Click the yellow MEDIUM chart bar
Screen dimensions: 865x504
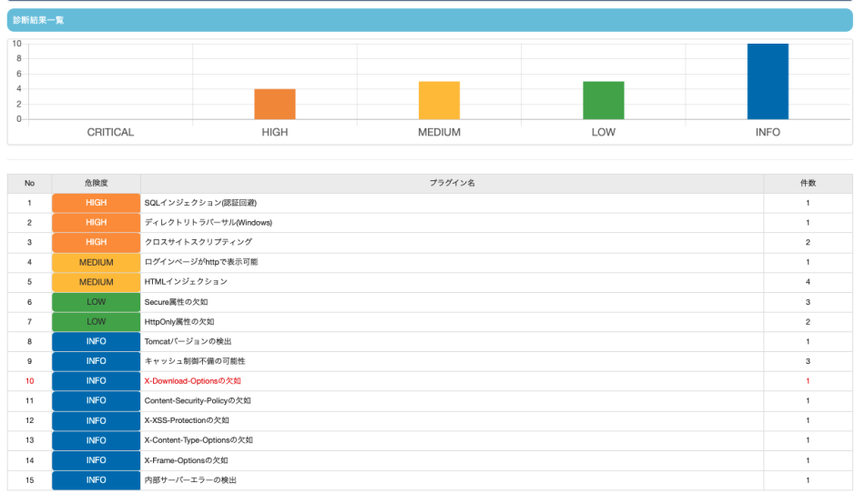coord(439,100)
